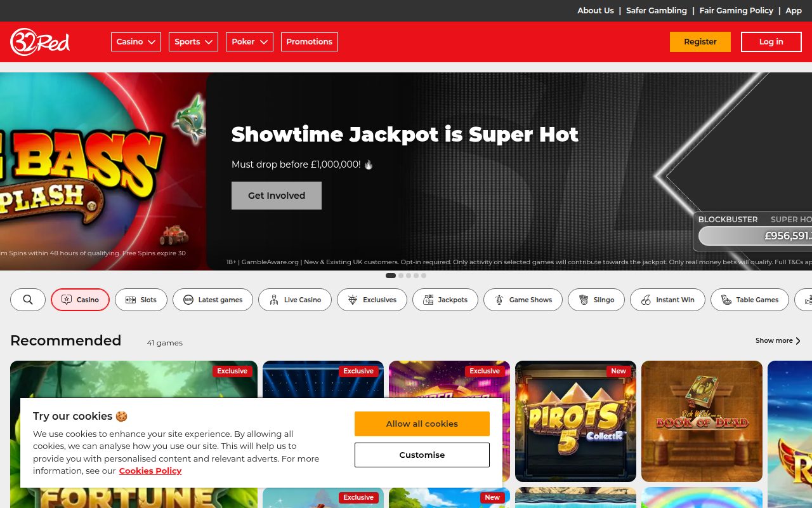Click the '41 games' count text
Viewport: 812px width, 508px height.
(165, 343)
